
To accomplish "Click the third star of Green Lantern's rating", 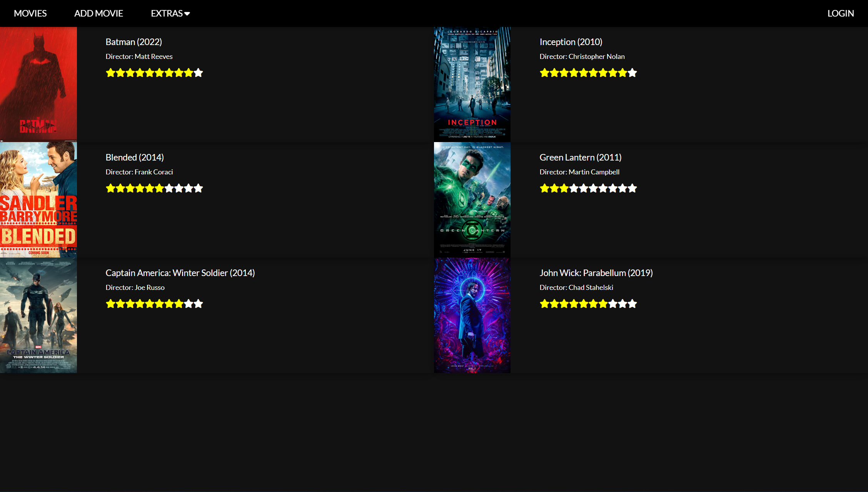I will click(x=563, y=188).
